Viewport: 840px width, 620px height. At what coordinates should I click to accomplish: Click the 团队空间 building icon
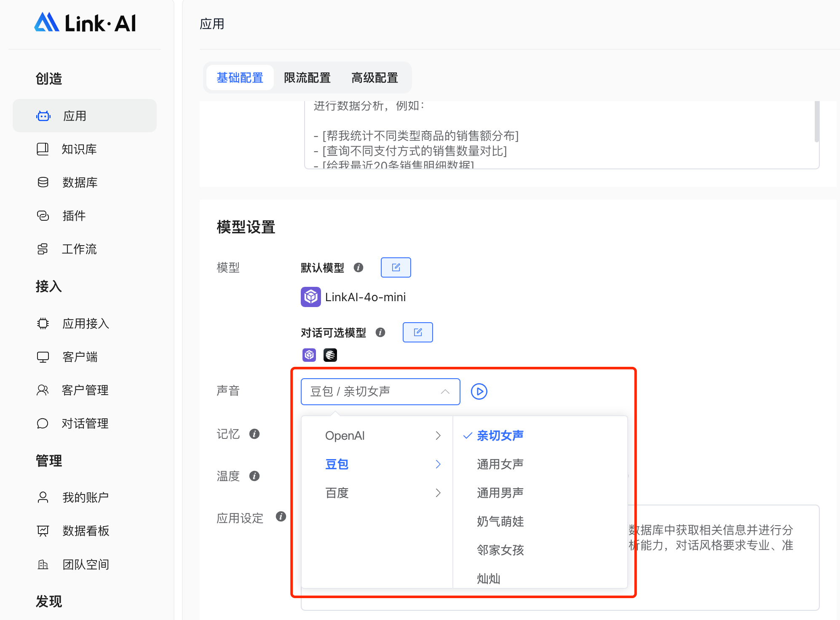[43, 564]
